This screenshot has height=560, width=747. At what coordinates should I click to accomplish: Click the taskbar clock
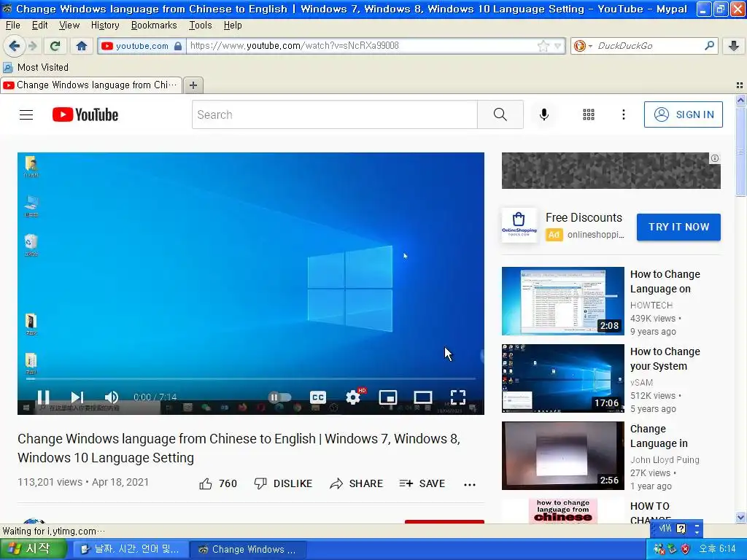(717, 549)
